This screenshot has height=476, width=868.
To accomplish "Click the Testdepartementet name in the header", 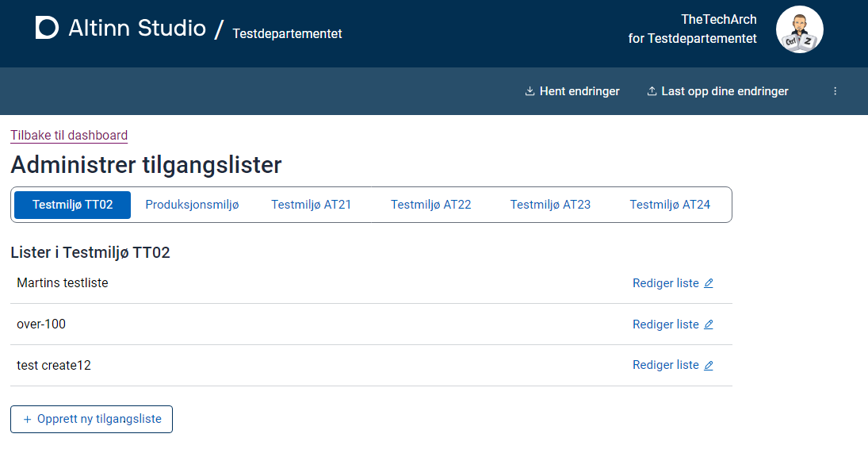I will (287, 33).
